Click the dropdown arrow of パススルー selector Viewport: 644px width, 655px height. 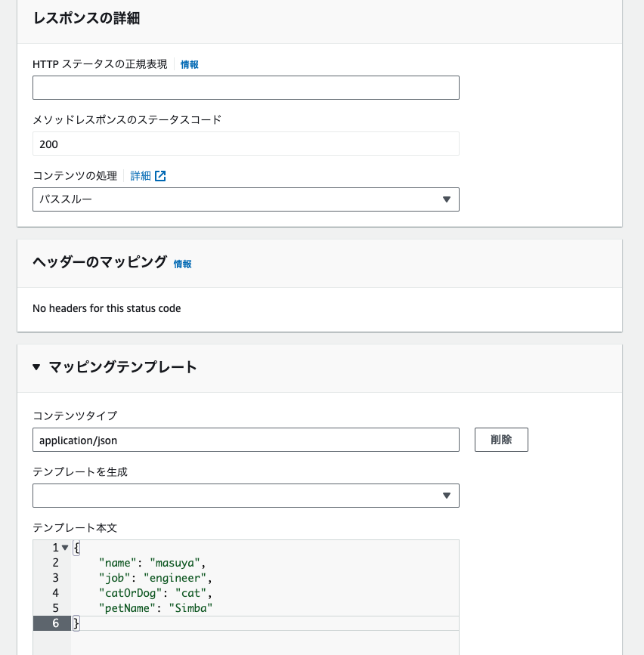[x=446, y=199]
